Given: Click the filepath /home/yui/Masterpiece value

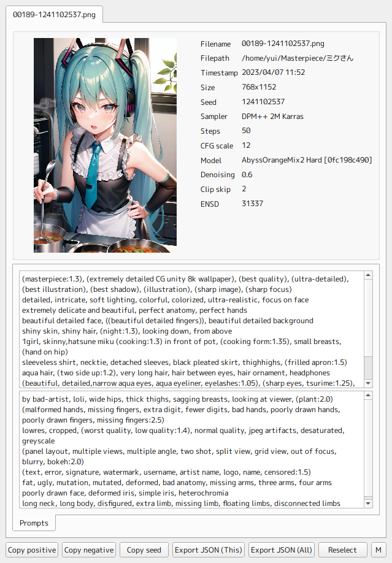Looking at the screenshot, I should point(298,58).
